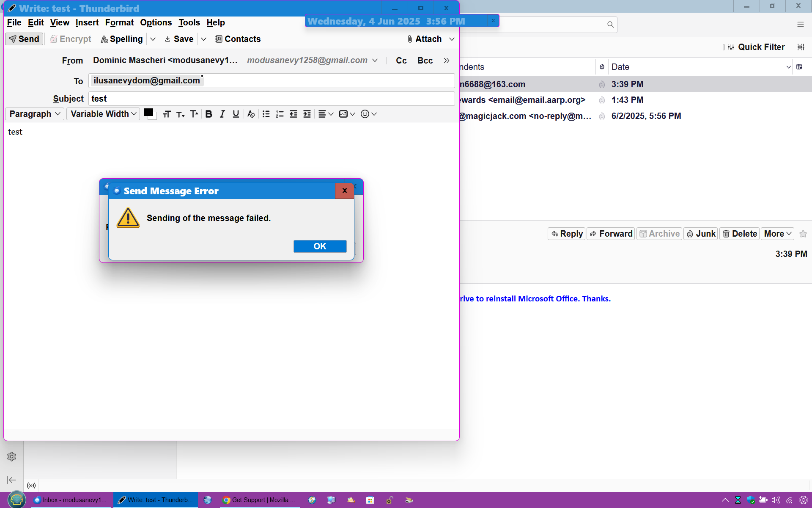The width and height of the screenshot is (812, 508).
Task: Open the Paragraph style dropdown
Action: [x=35, y=114]
